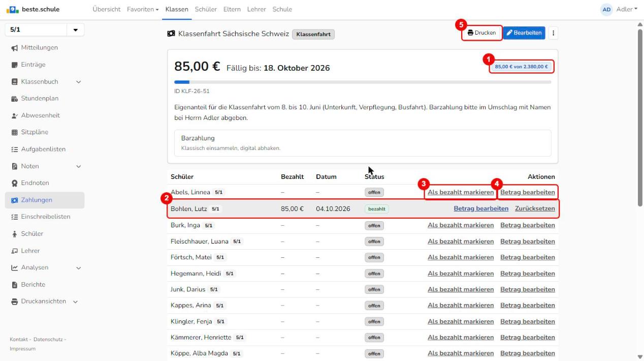Screen dimensions: 644x361
Task: Expand the Druckansichten submenu chevron
Action: [x=76, y=302]
